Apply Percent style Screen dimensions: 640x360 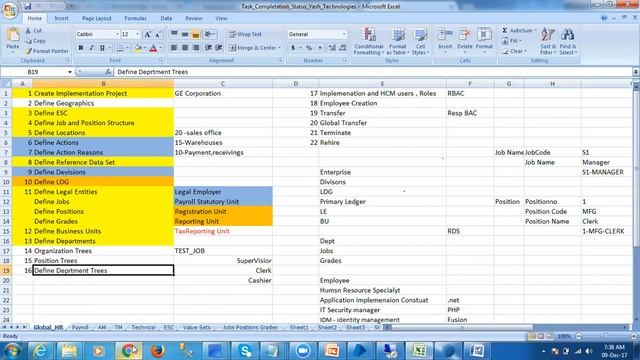(x=309, y=48)
